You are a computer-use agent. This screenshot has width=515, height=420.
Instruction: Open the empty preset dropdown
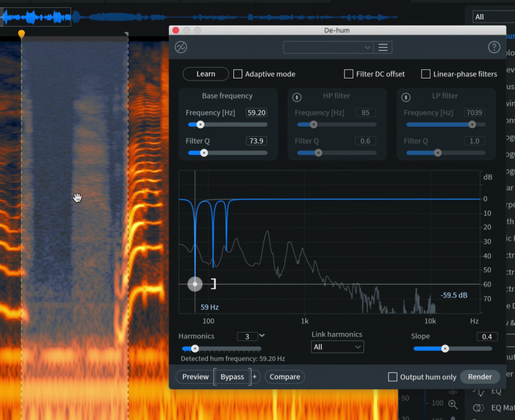(328, 47)
